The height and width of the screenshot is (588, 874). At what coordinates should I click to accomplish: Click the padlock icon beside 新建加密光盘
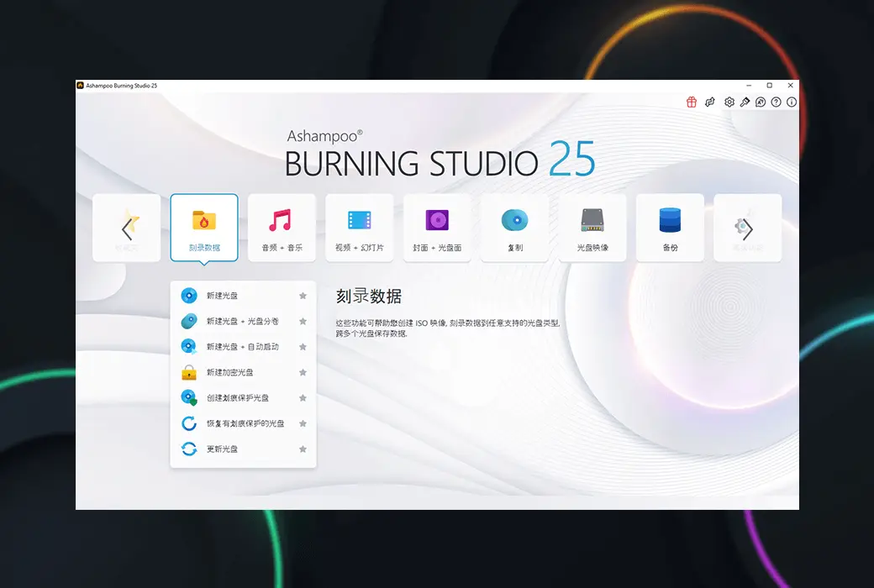point(189,372)
